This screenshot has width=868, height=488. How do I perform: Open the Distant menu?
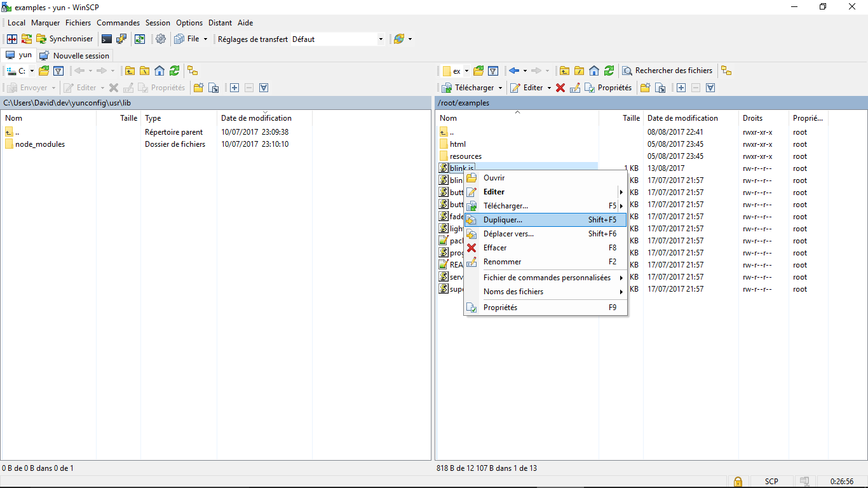pos(220,23)
